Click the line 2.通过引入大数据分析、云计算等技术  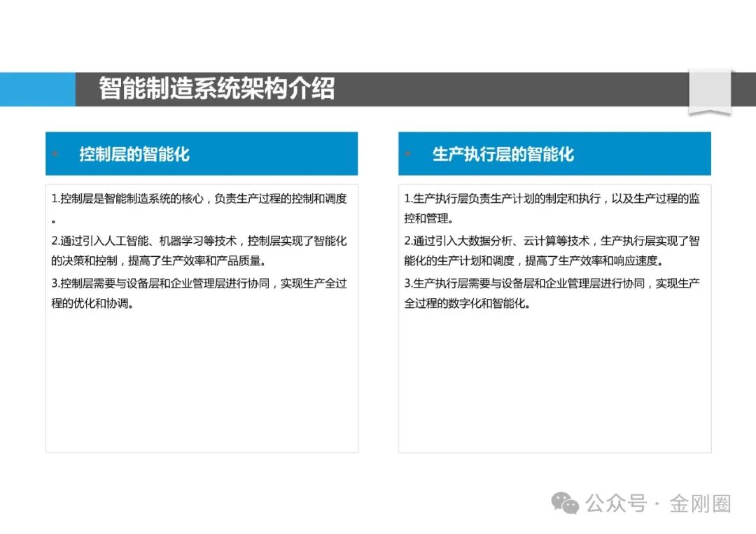552,241
